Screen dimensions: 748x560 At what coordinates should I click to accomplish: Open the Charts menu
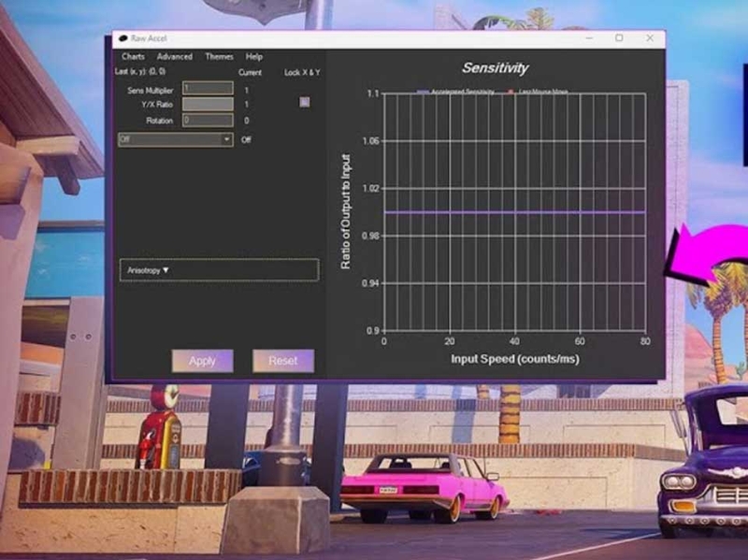click(133, 57)
